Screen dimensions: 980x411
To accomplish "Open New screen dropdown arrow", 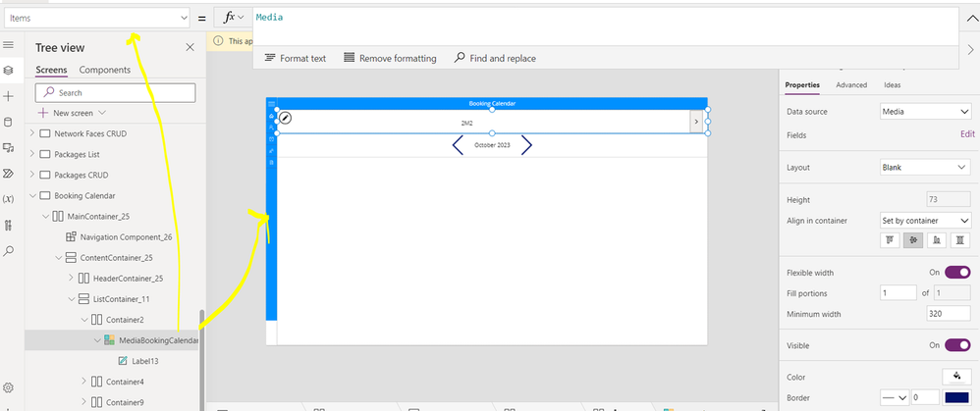I will point(102,113).
